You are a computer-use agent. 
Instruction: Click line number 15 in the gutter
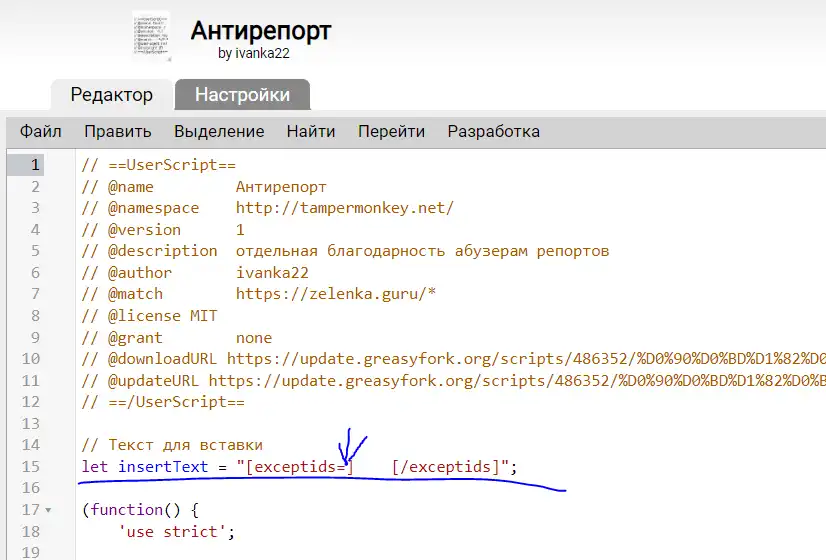[x=31, y=467]
